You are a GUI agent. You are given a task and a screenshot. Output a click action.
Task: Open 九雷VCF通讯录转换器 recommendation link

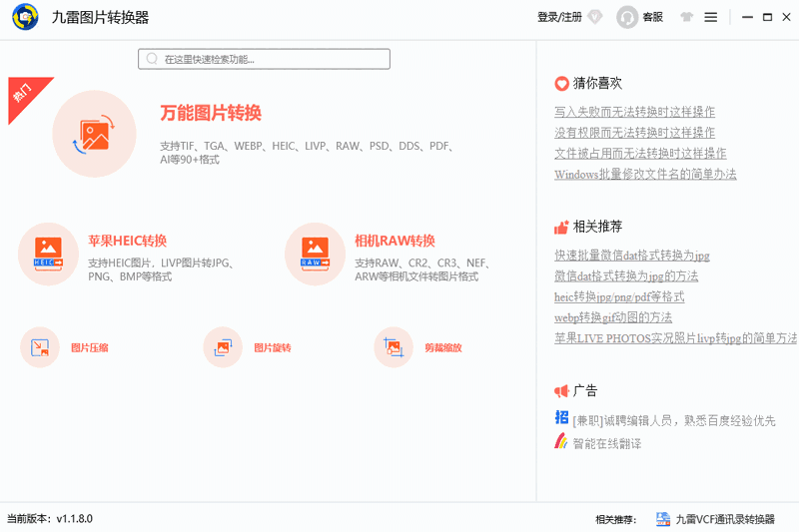tap(725, 519)
